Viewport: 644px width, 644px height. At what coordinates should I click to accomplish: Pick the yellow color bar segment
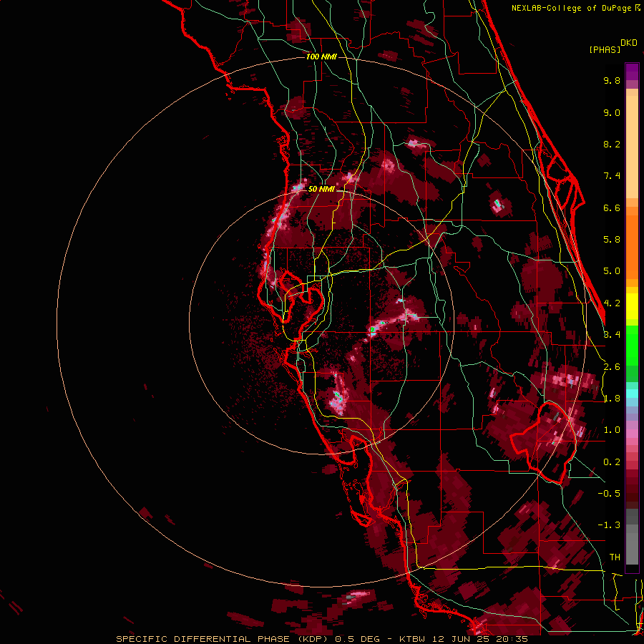click(x=632, y=306)
